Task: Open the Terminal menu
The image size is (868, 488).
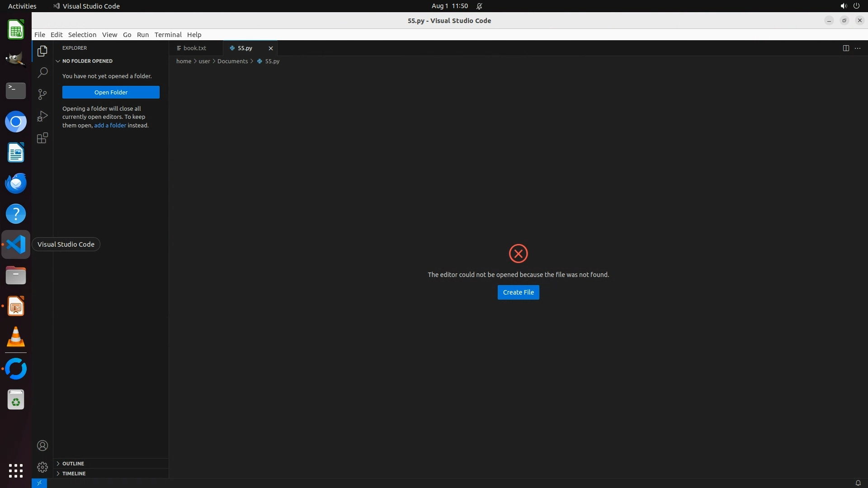Action: point(168,35)
